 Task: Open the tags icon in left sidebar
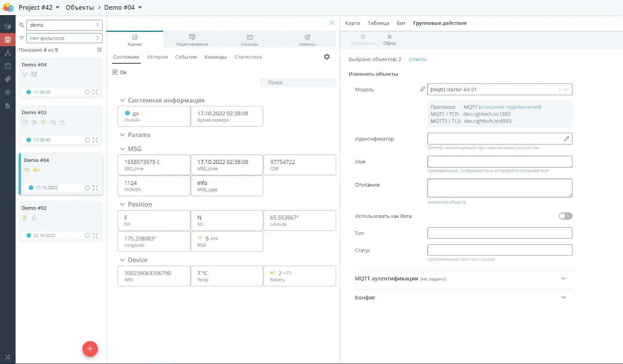(7, 79)
